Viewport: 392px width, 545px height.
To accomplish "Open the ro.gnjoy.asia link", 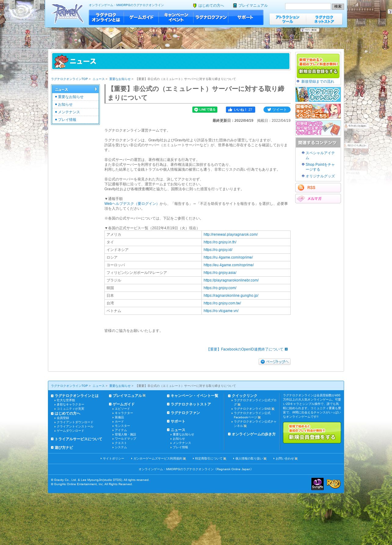I will coord(220,273).
